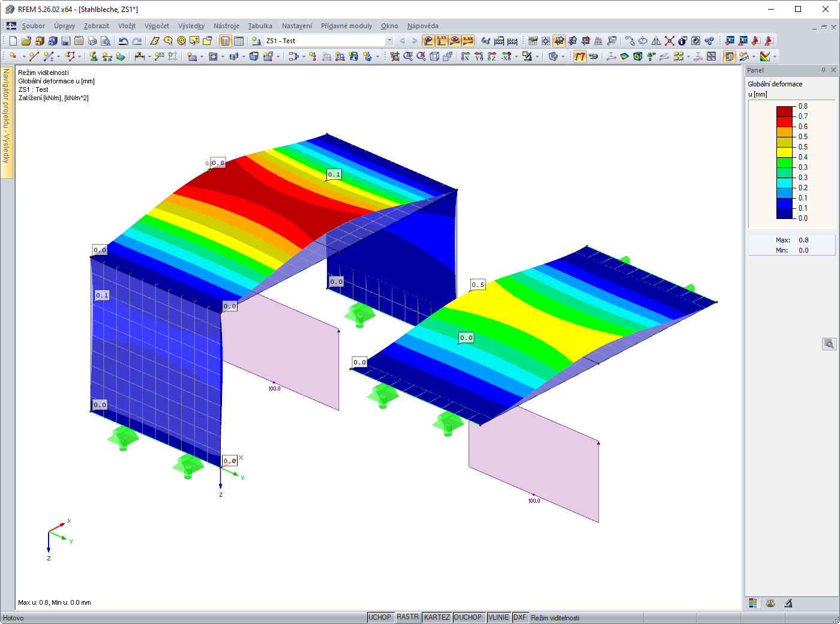This screenshot has width=840, height=624.
Task: Open the info icon in toolbar
Action: [x=683, y=41]
